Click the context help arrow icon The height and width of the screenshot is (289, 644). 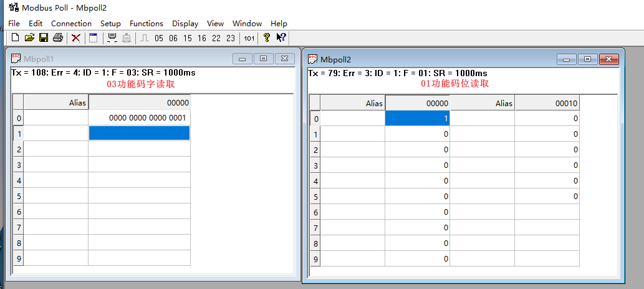click(x=281, y=38)
